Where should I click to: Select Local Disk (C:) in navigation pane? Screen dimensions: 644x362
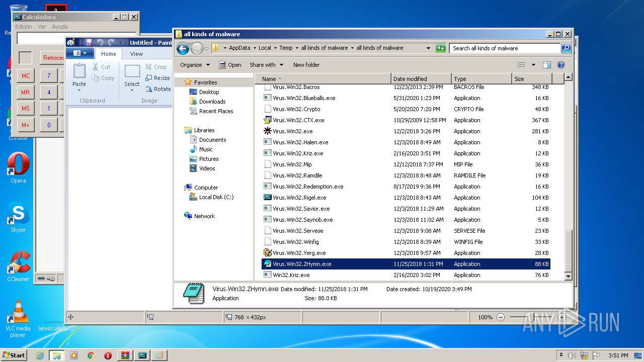[216, 197]
